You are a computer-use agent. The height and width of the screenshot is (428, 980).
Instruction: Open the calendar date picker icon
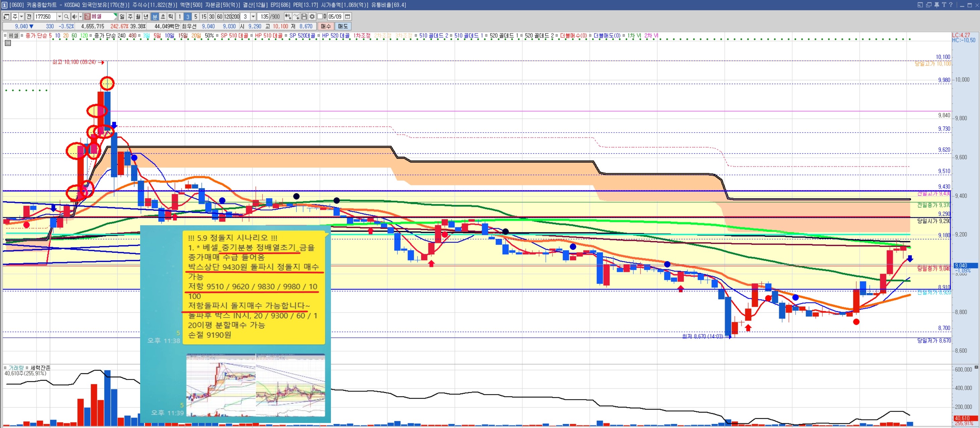tap(347, 17)
